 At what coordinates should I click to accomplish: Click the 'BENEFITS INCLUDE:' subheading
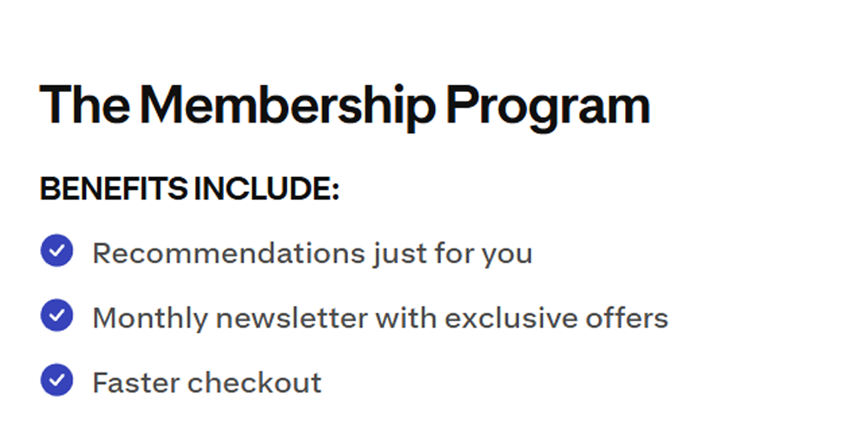[189, 189]
